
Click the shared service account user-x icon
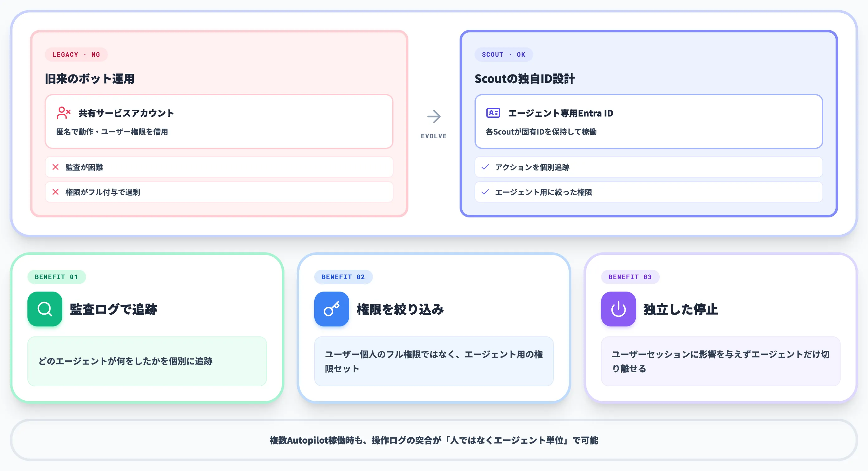click(63, 113)
